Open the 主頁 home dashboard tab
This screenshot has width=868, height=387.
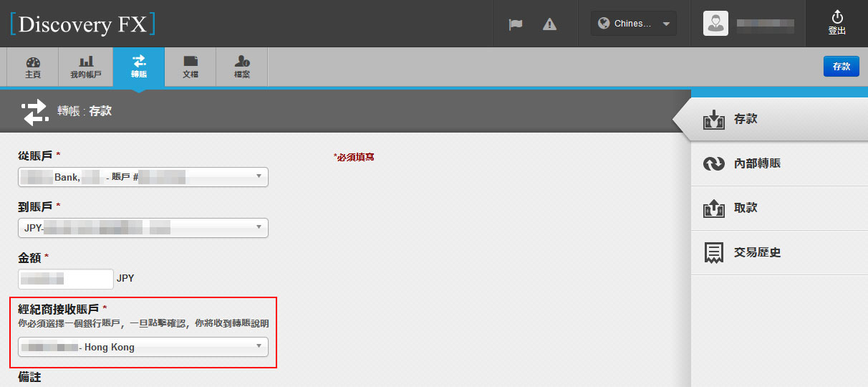pyautogui.click(x=33, y=67)
